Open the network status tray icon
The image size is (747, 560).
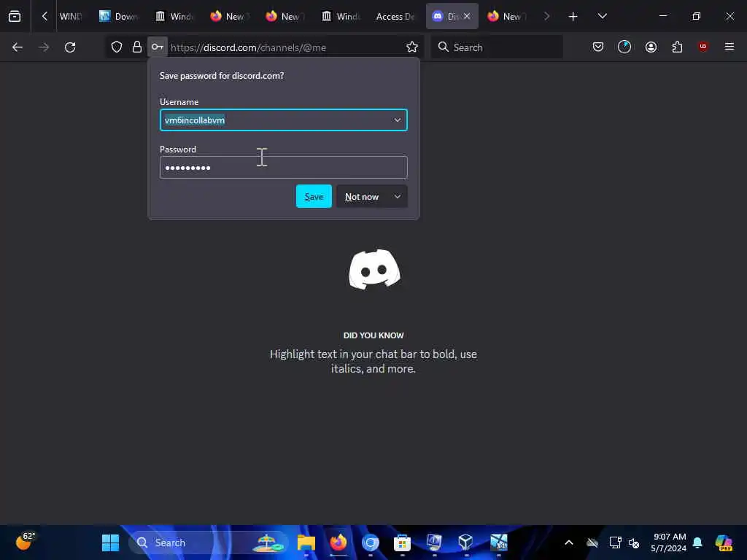click(615, 542)
